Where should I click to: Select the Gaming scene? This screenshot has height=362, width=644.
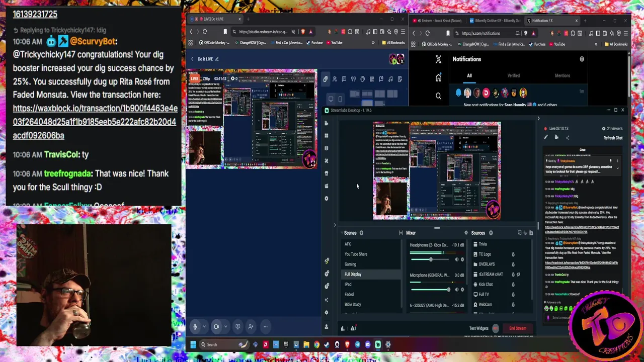(x=350, y=264)
